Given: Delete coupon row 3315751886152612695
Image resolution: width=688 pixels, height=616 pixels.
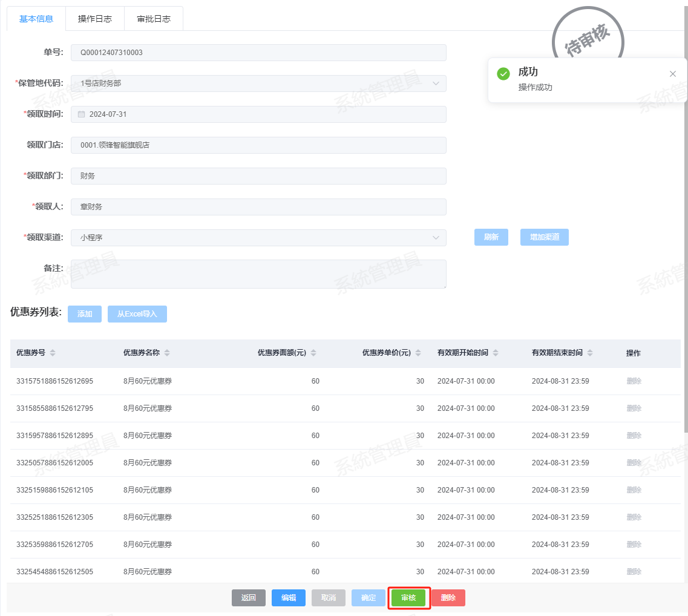Looking at the screenshot, I should 634,381.
